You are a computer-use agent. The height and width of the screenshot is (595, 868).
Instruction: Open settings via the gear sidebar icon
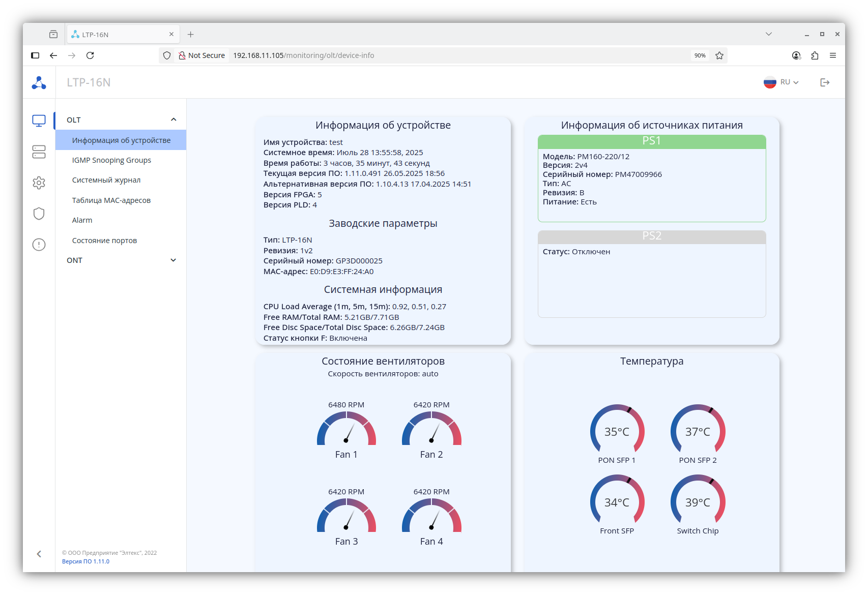coord(39,183)
